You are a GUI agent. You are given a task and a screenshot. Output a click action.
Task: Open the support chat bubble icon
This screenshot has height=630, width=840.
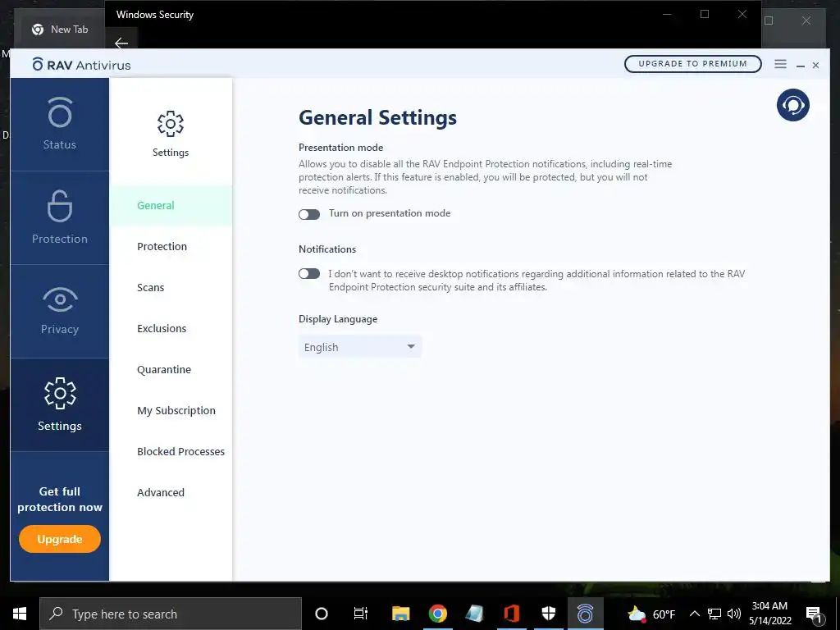[793, 105]
